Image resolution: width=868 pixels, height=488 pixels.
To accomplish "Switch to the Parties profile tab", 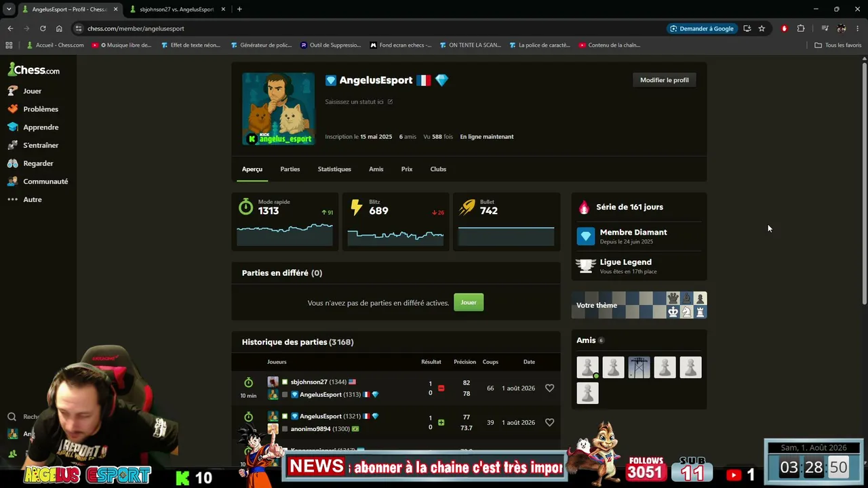I will pyautogui.click(x=290, y=169).
